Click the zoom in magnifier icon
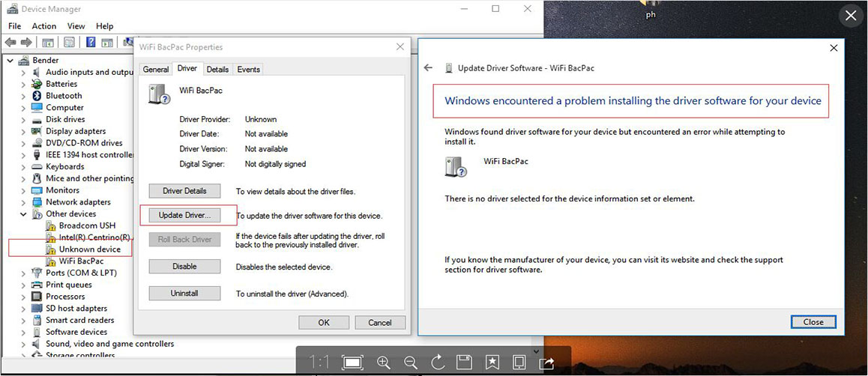The height and width of the screenshot is (376, 868). [384, 362]
